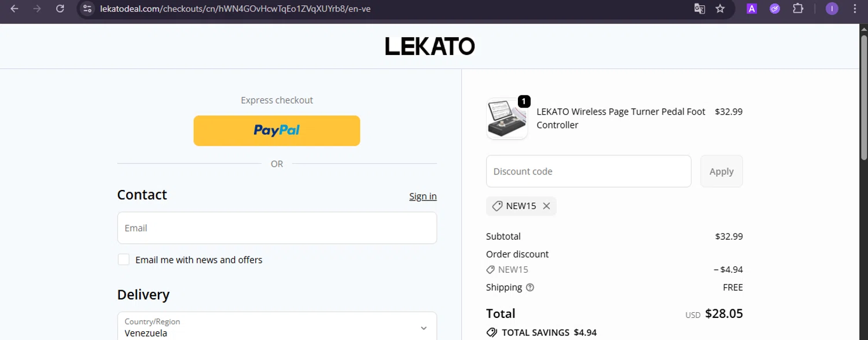Open the browser profile avatar
This screenshot has width=868, height=340.
coord(832,9)
